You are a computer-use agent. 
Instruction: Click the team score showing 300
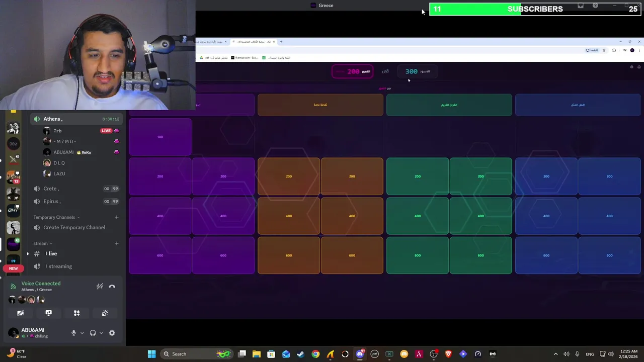point(418,71)
